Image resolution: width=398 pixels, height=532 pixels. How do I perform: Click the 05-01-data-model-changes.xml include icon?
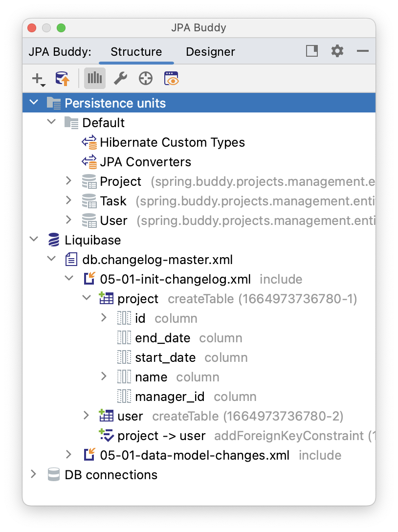(x=89, y=455)
